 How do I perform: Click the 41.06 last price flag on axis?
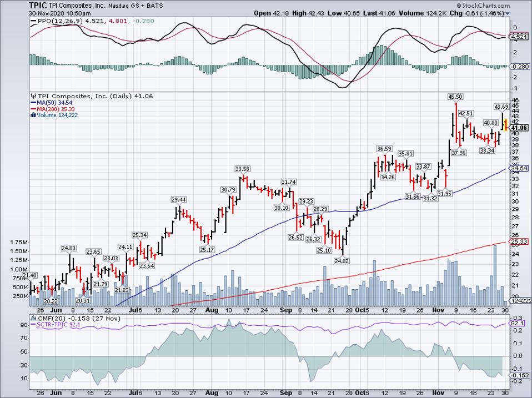click(x=519, y=128)
